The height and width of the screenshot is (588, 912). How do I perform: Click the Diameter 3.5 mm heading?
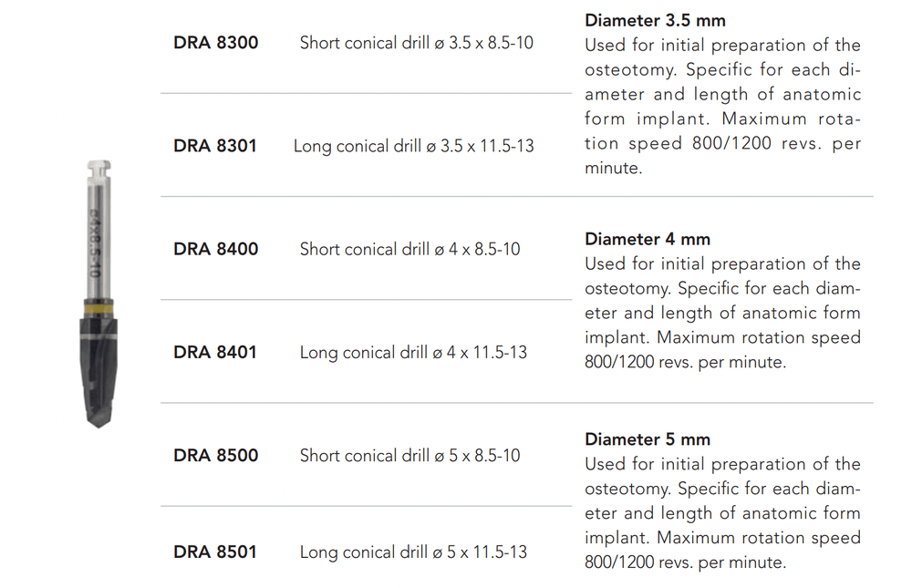655,20
